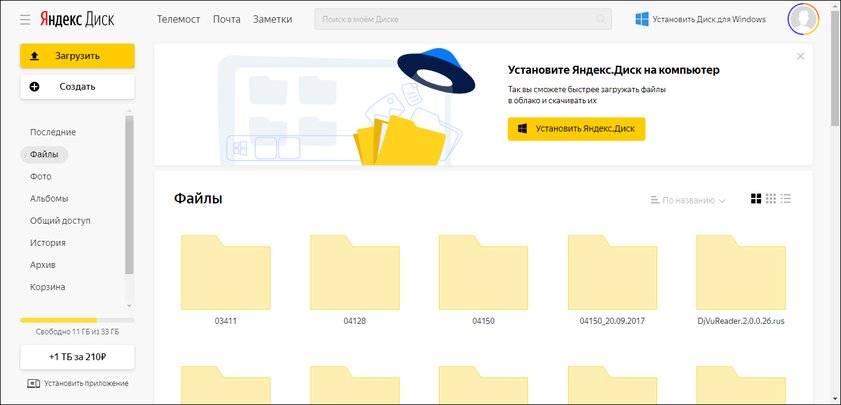Click Windows icon on install button
The width and height of the screenshot is (841, 405).
(x=522, y=129)
